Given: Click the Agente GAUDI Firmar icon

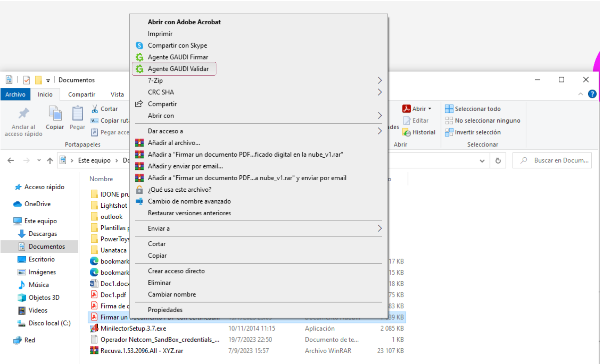Looking at the screenshot, I should pyautogui.click(x=139, y=57).
